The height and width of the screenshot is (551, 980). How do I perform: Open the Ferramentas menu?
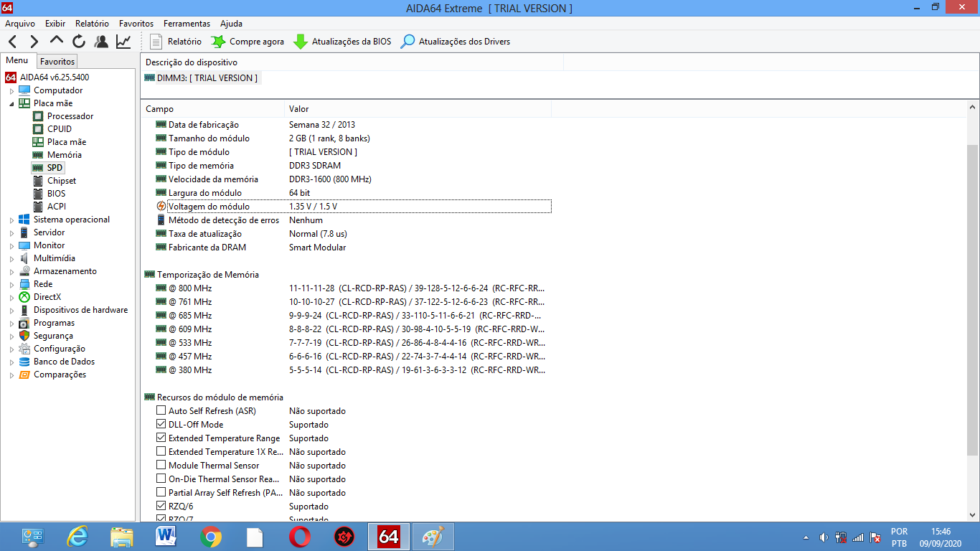tap(187, 24)
